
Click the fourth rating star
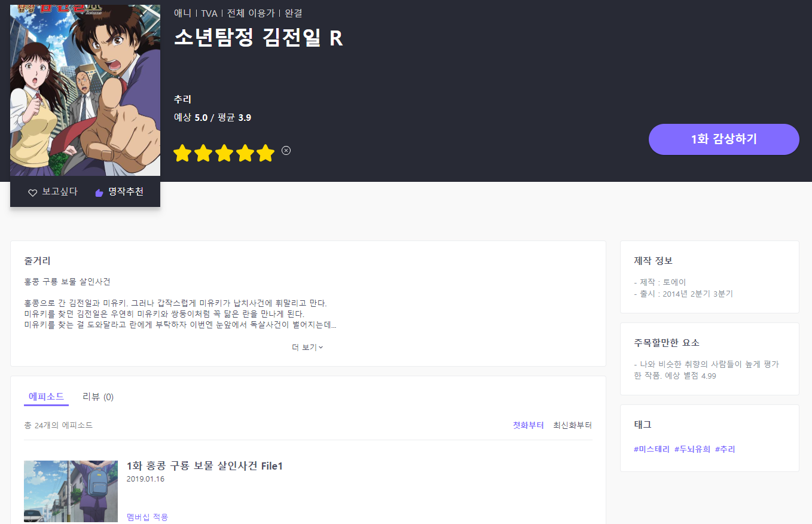point(245,154)
